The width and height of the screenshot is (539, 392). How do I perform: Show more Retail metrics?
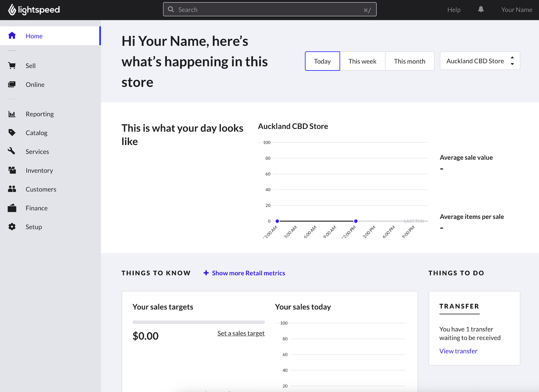click(x=244, y=273)
